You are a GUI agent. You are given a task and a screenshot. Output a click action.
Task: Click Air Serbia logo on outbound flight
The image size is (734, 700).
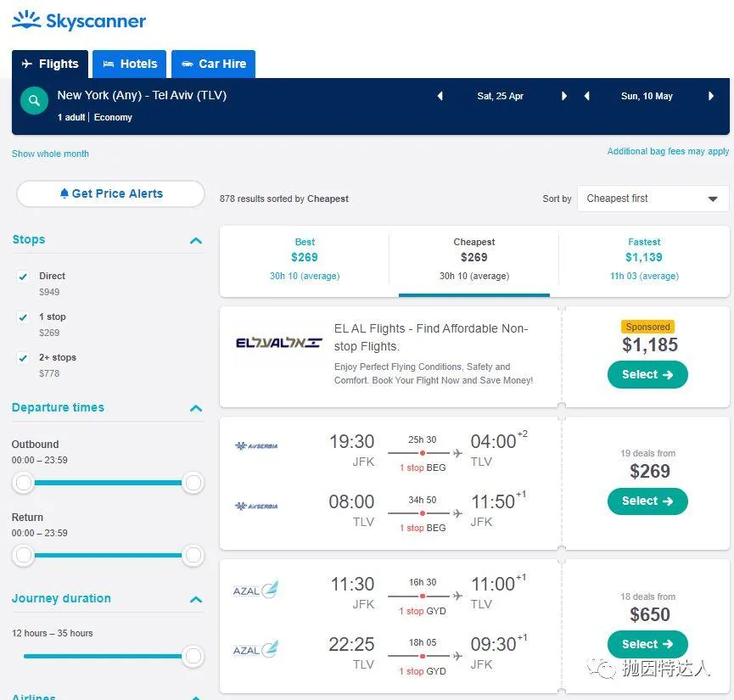point(256,445)
